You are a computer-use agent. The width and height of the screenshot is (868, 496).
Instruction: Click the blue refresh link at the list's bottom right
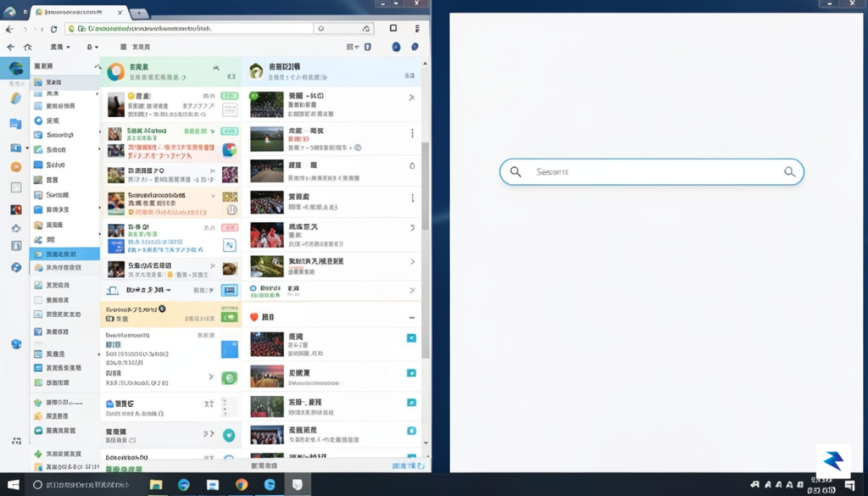coord(409,466)
